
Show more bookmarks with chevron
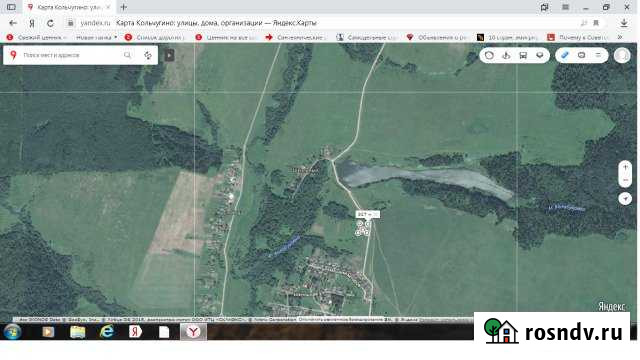tap(620, 37)
